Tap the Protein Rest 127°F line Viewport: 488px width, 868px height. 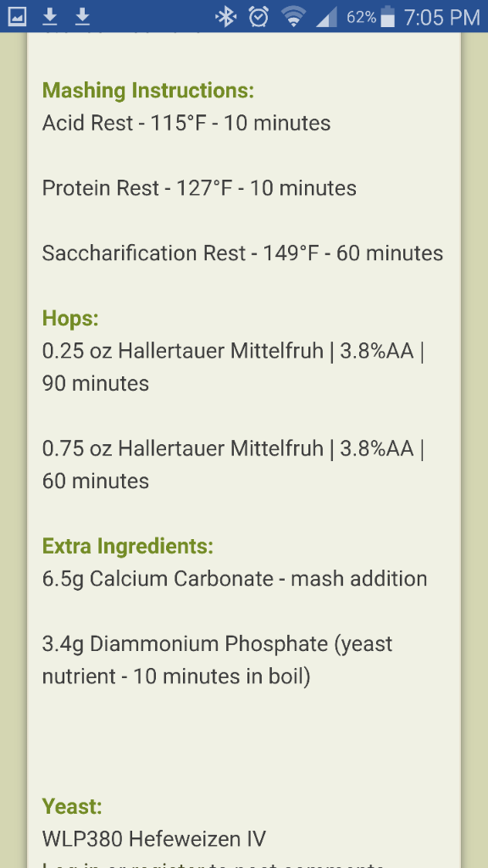199,188
